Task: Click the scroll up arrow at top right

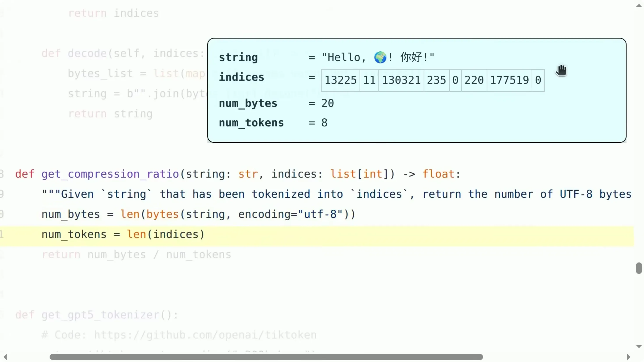Action: [x=639, y=5]
